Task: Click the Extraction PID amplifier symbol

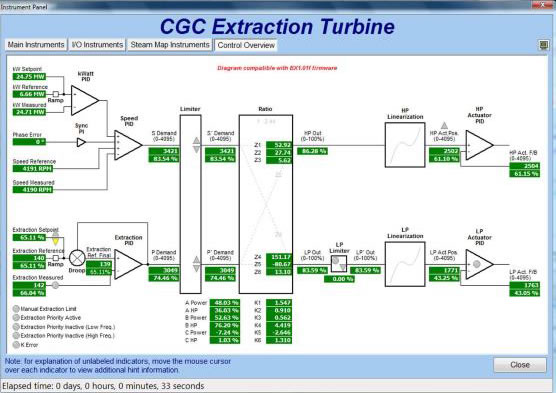Action: (x=128, y=264)
